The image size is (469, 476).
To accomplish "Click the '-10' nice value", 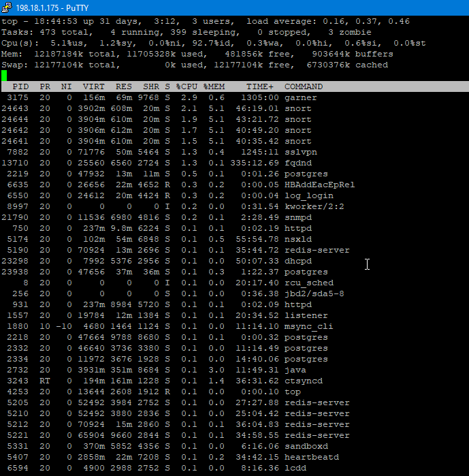I will [64, 327].
